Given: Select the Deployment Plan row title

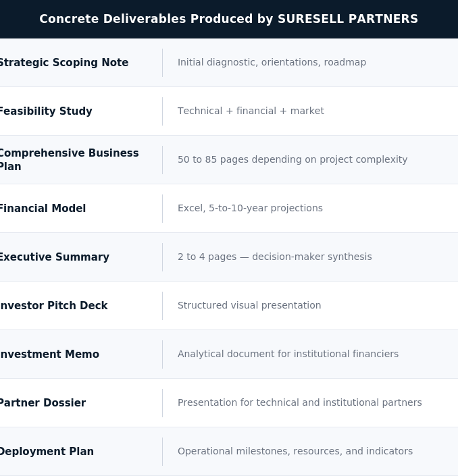Looking at the screenshot, I should coord(47,451).
